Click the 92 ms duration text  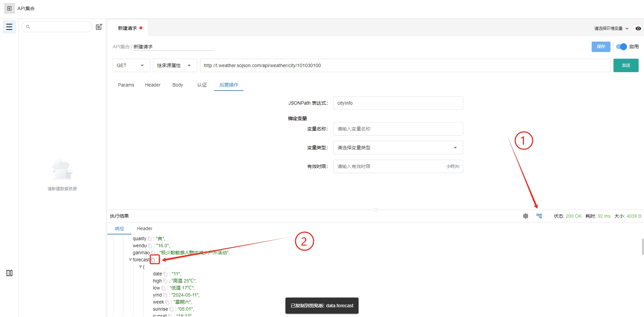pyautogui.click(x=604, y=216)
